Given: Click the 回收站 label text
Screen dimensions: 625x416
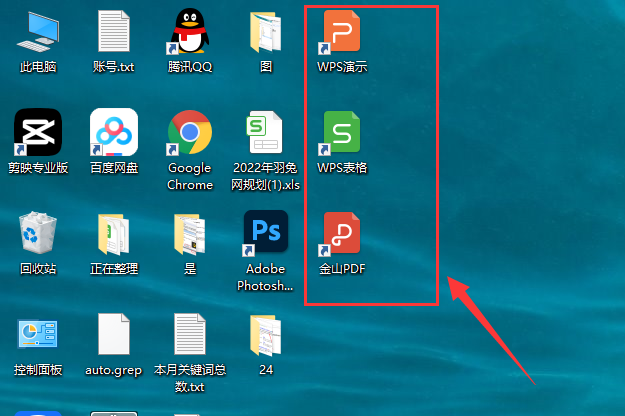Looking at the screenshot, I should (x=38, y=269).
